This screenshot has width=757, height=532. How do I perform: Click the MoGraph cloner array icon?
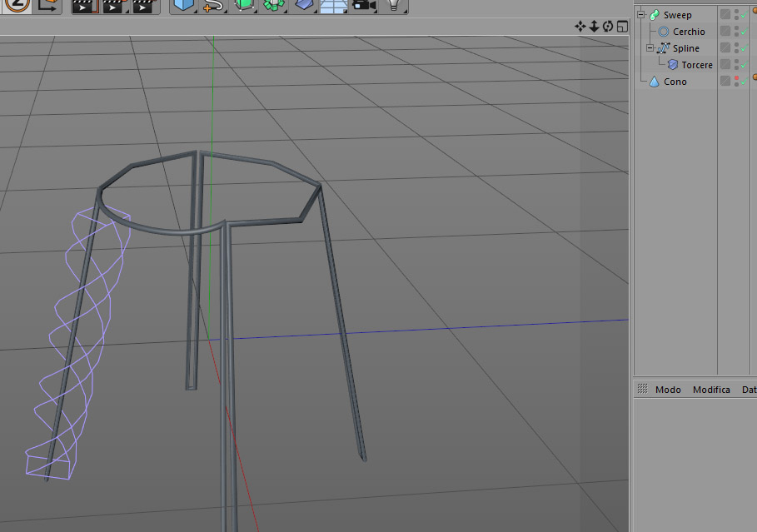[274, 6]
